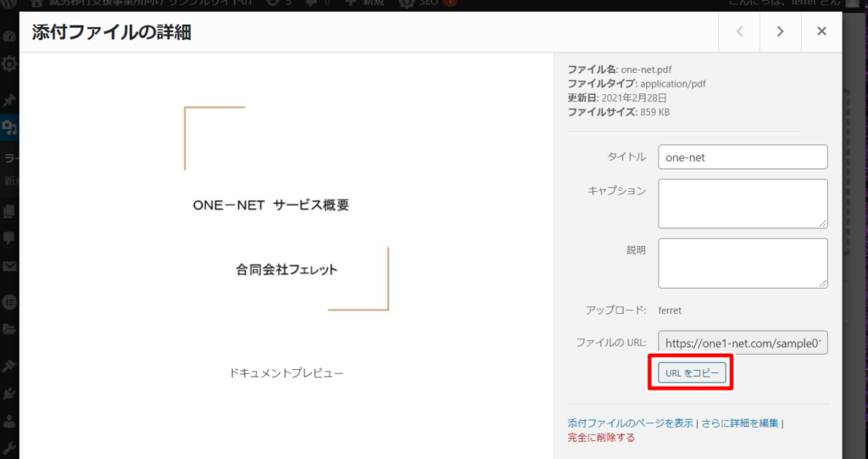The image size is (868, 459).
Task: Focus the キャプション text area
Action: coord(742,203)
